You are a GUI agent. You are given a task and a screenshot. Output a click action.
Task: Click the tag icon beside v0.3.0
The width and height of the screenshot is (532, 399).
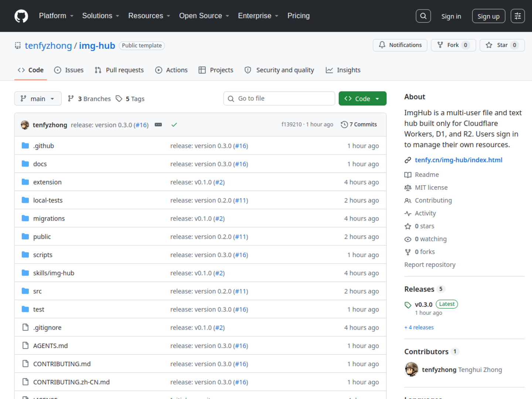[408, 305]
